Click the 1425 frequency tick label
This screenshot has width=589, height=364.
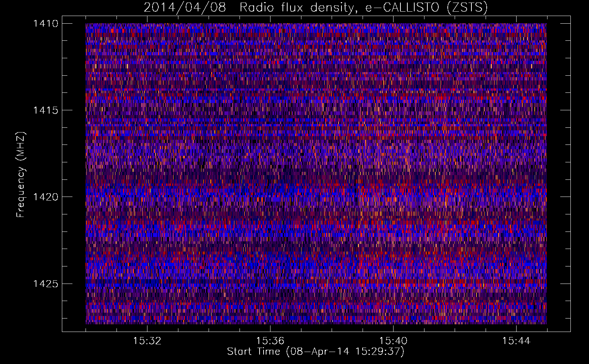click(x=46, y=284)
